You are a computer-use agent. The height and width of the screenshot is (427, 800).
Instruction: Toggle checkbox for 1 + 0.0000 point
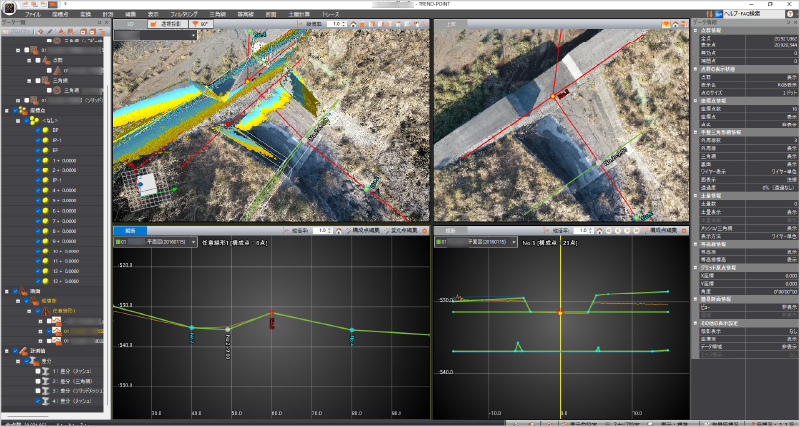coord(38,160)
